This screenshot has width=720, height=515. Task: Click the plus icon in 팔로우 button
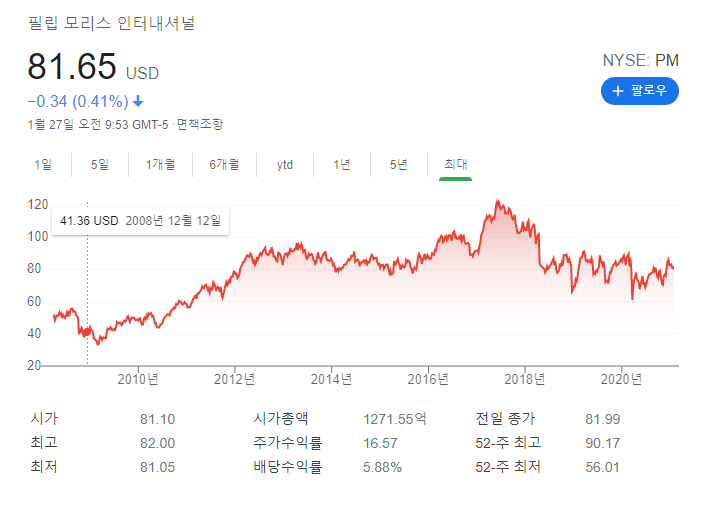618,91
